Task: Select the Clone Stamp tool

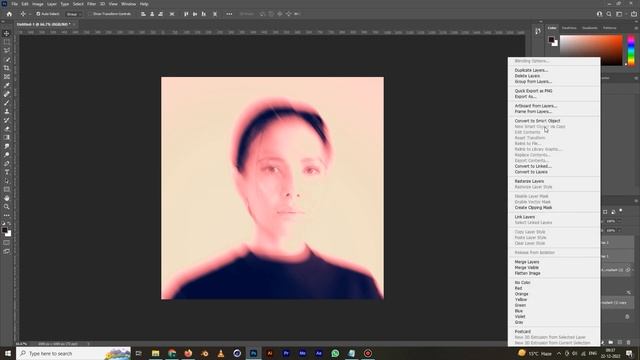Action: (7, 111)
